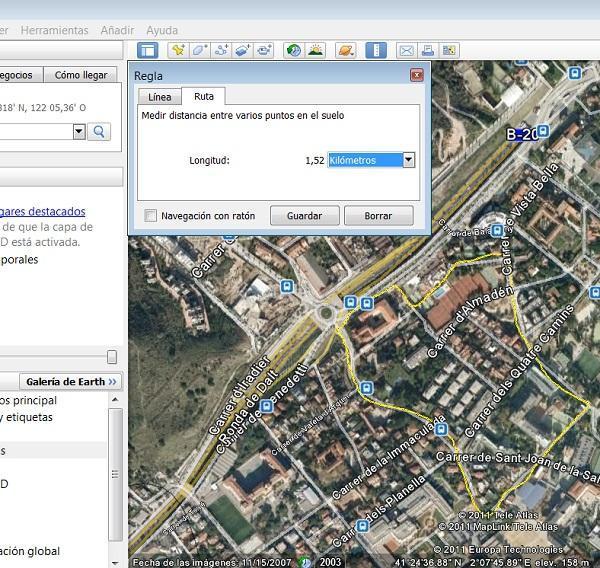
Task: Enable the Navegación con ratón checkbox
Action: click(151, 216)
